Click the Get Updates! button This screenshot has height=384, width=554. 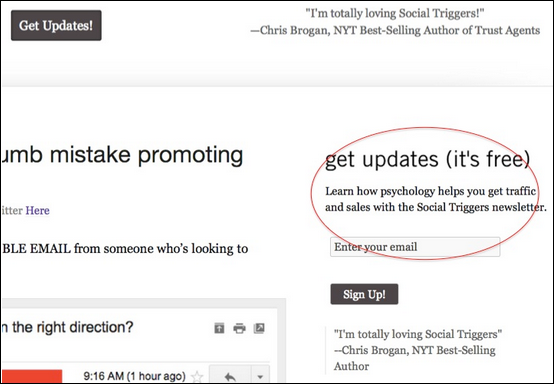pyautogui.click(x=56, y=25)
